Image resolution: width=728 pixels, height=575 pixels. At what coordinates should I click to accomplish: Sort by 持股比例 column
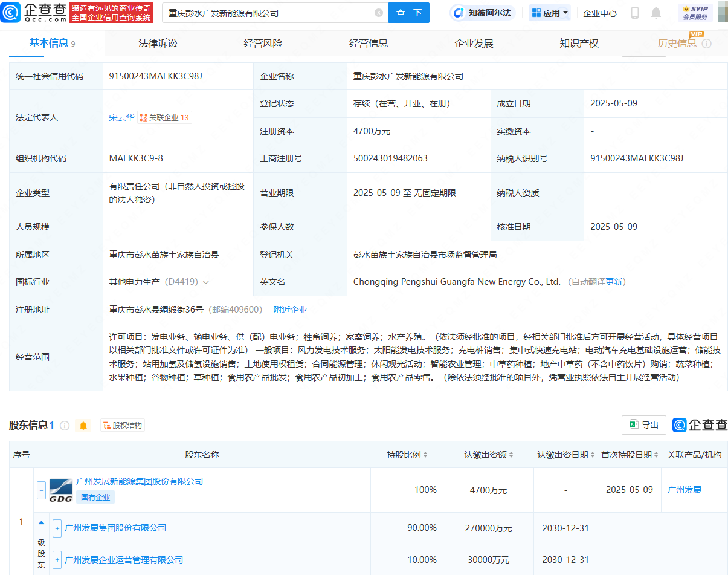(x=407, y=455)
